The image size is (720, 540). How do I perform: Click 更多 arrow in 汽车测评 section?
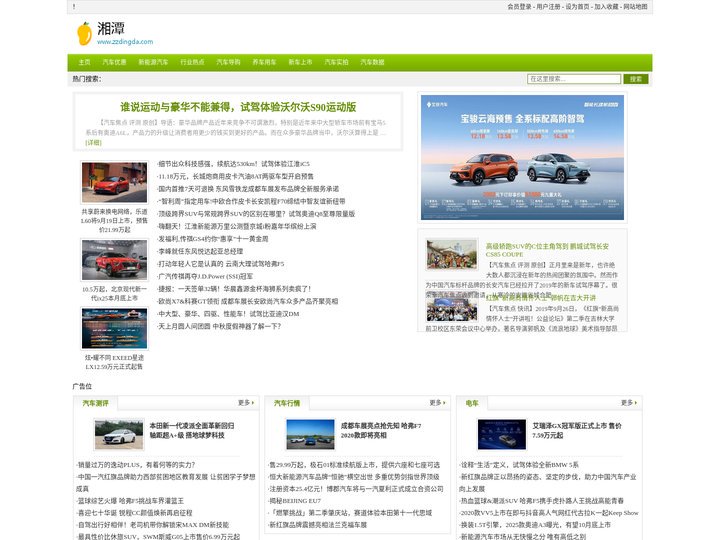point(246,403)
